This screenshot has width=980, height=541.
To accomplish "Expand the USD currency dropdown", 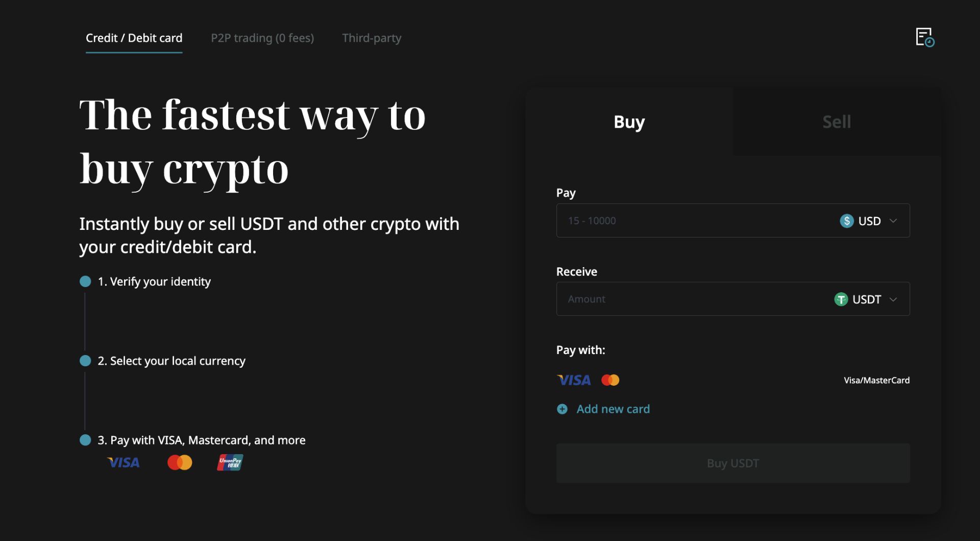I will click(869, 221).
